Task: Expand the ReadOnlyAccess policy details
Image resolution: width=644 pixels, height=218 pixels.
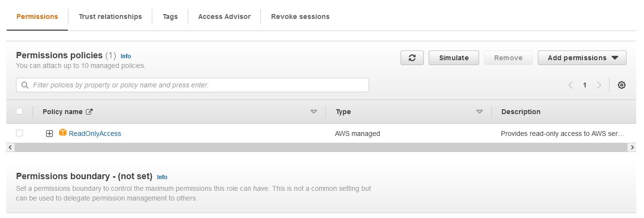Action: [x=49, y=134]
